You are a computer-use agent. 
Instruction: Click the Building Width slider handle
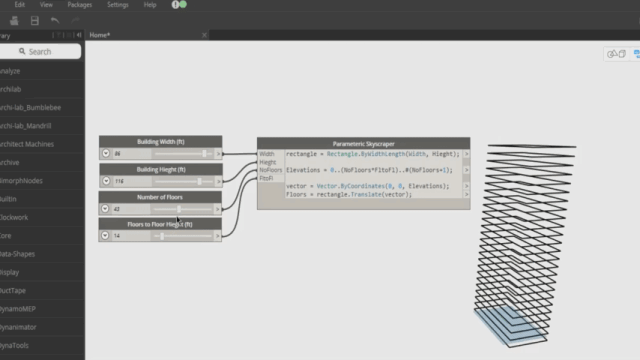(x=204, y=153)
